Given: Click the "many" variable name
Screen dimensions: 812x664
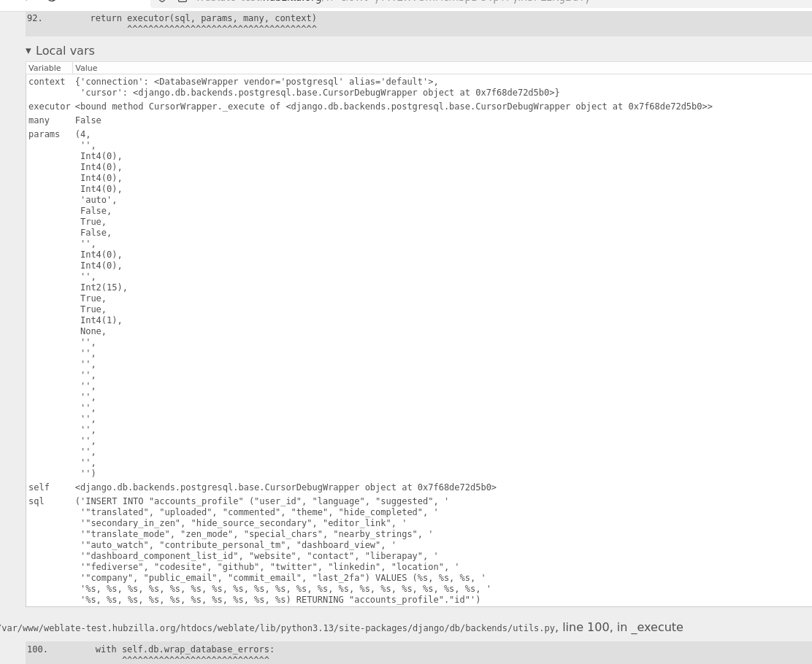Looking at the screenshot, I should coord(39,120).
